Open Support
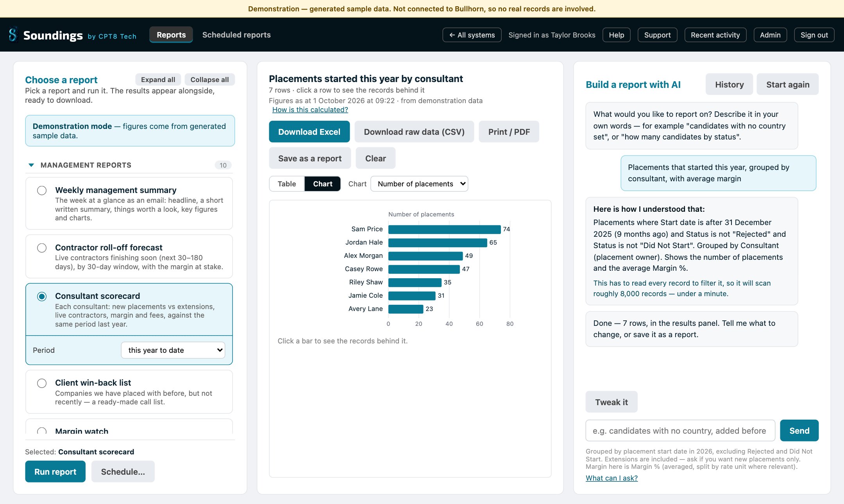Screen dimensions: 844x504 [658, 35]
